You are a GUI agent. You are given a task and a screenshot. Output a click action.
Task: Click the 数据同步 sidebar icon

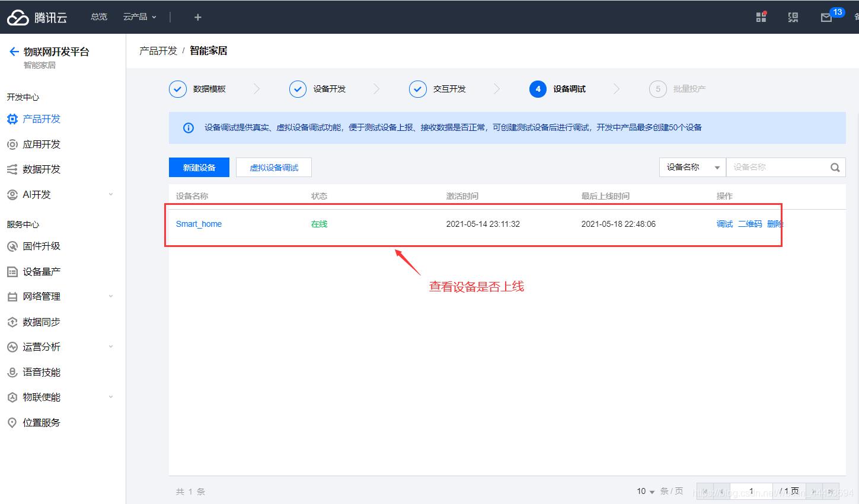12,322
